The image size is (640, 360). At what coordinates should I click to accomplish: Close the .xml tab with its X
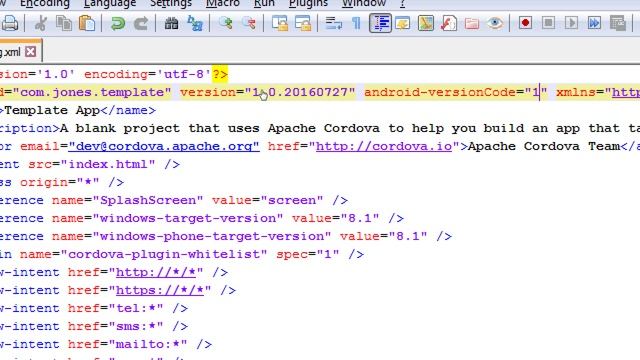(31, 52)
